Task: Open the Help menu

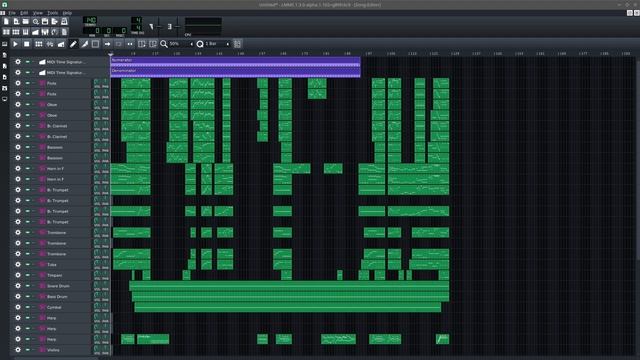Action: click(x=67, y=13)
